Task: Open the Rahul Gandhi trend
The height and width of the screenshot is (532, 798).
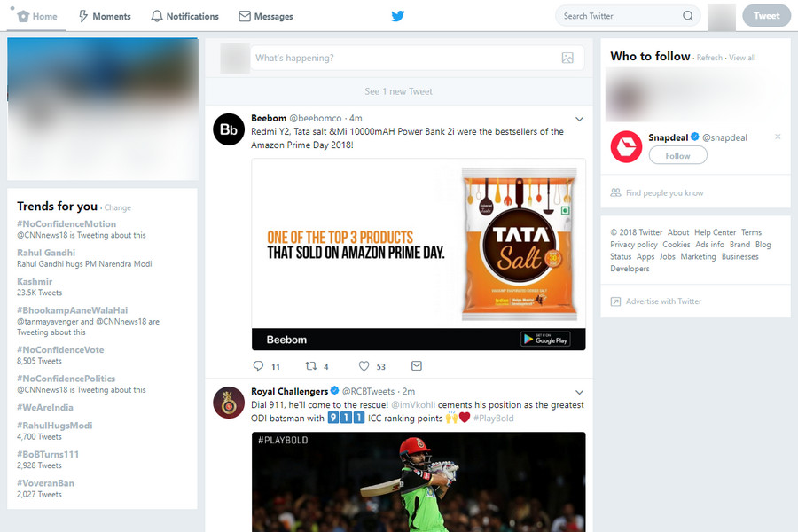Action: coord(46,253)
